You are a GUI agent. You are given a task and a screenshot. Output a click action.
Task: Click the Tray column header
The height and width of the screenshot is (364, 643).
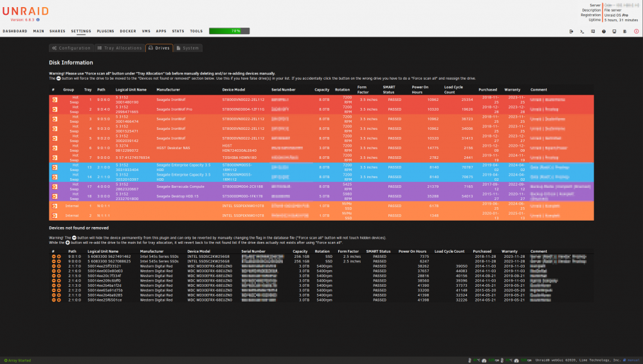coord(87,90)
